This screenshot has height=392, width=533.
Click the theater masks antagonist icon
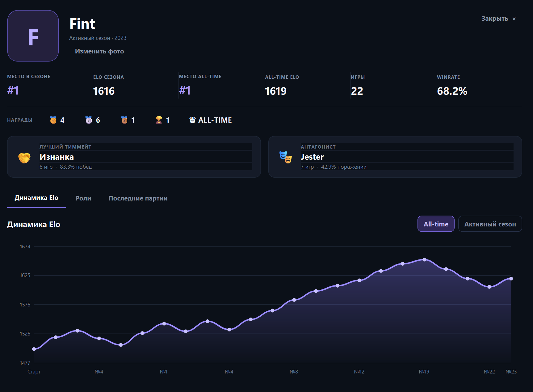tap(285, 157)
